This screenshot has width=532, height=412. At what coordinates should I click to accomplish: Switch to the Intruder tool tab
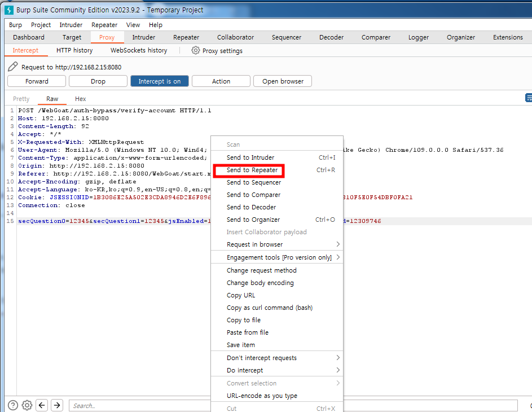point(143,37)
